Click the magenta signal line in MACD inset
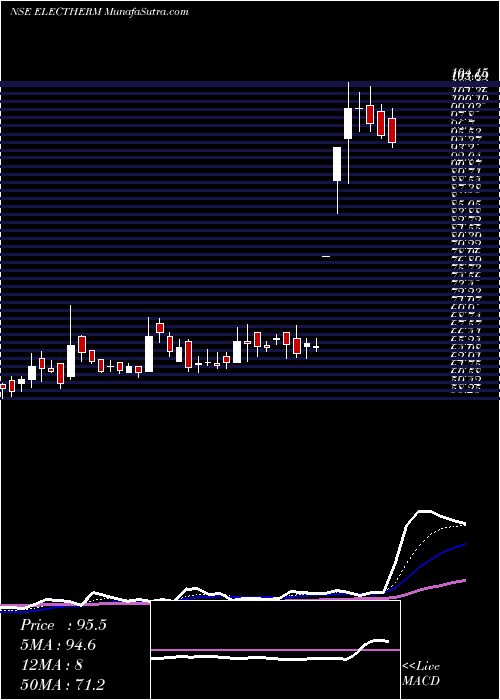 point(275,650)
